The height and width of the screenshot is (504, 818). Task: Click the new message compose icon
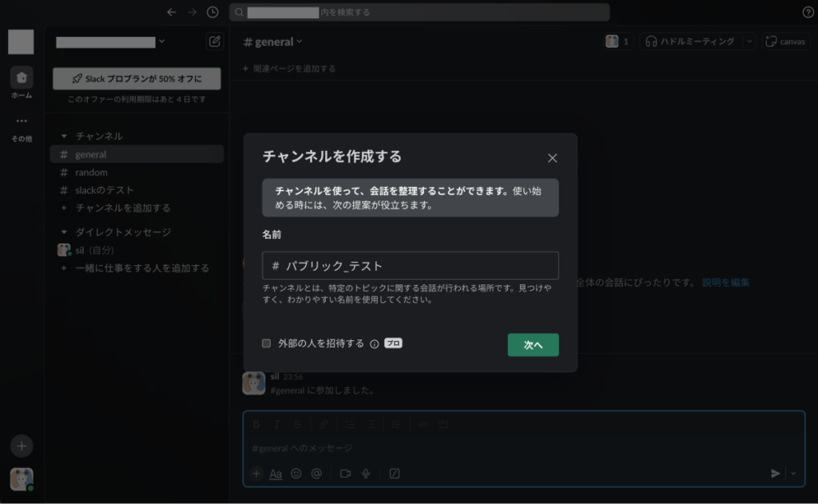(214, 42)
